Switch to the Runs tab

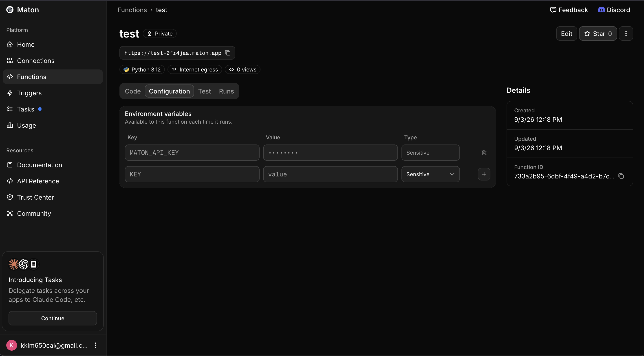pos(227,91)
